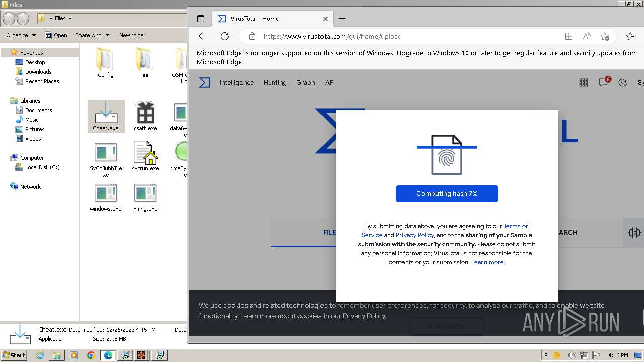Open Music library
644x362 pixels.
(32, 120)
